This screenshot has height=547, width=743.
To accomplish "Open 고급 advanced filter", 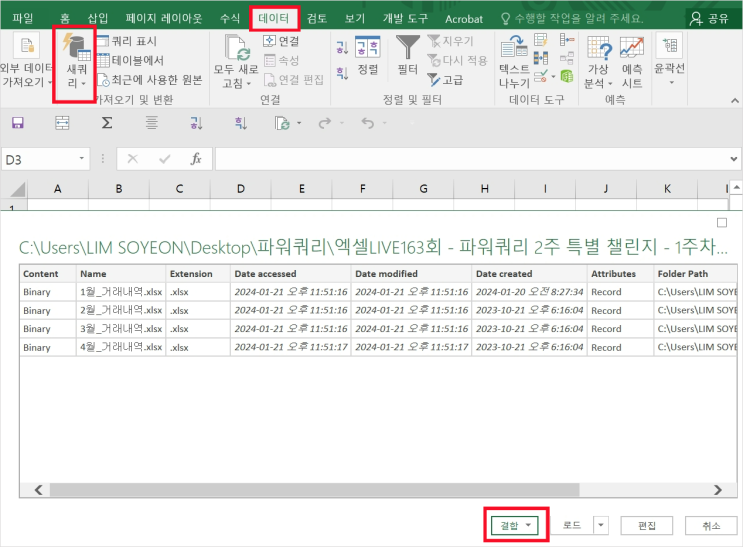I will [x=445, y=80].
